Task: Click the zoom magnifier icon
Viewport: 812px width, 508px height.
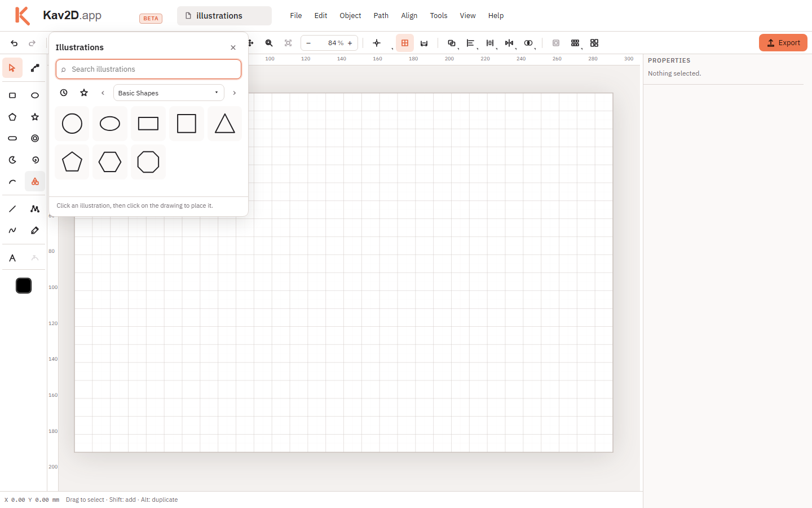Action: (x=269, y=43)
